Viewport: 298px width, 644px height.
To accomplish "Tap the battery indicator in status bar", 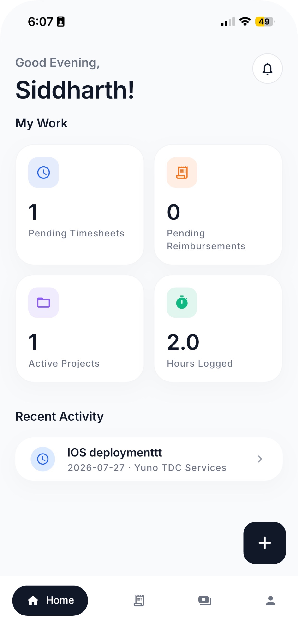I will [x=265, y=22].
